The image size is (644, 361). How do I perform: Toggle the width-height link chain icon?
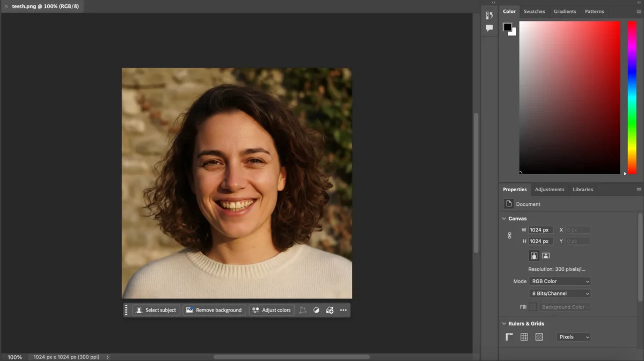(509, 235)
